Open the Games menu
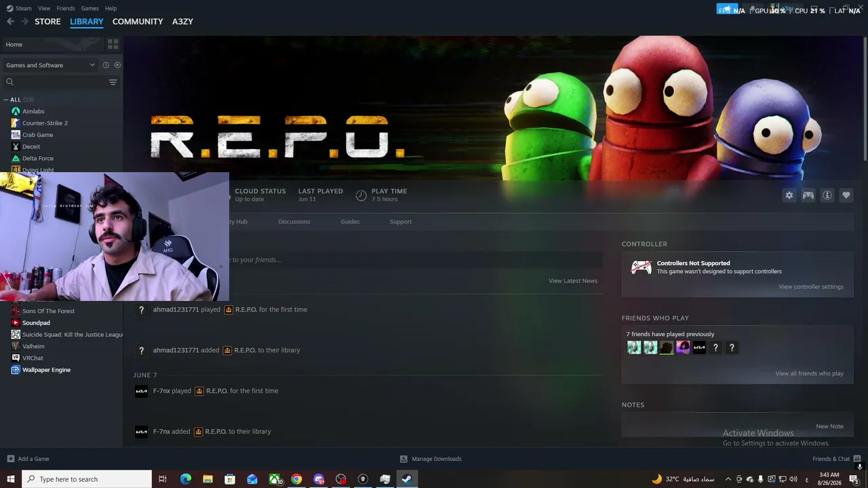This screenshot has height=488, width=868. (x=90, y=8)
